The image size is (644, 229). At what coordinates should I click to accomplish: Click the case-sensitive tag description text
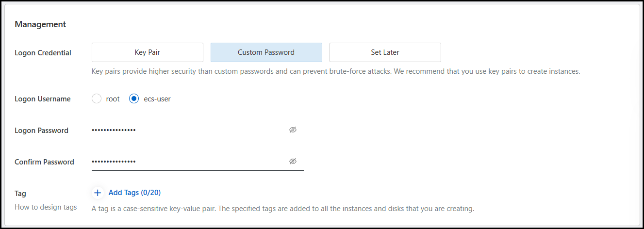(x=282, y=209)
